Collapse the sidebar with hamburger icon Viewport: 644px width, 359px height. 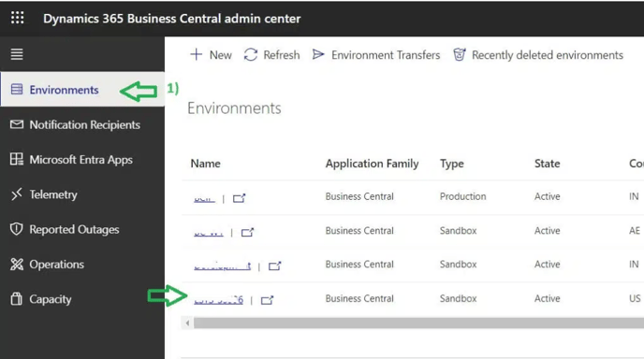tap(17, 54)
